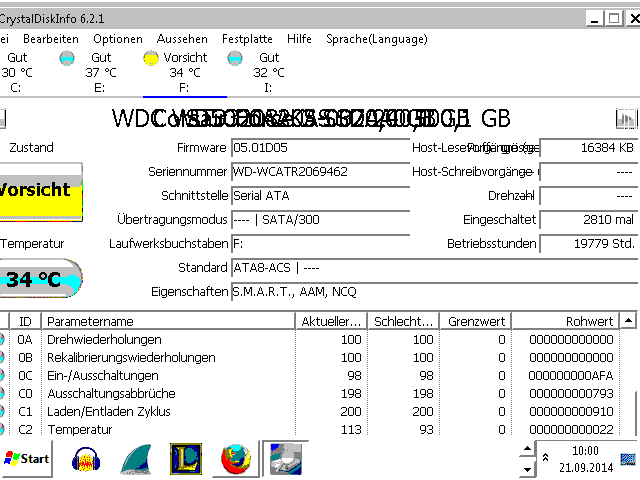640x480 pixels.
Task: Click the Eigenschaften field S.M.A.R.T., AAM, NCQ
Action: (x=434, y=292)
